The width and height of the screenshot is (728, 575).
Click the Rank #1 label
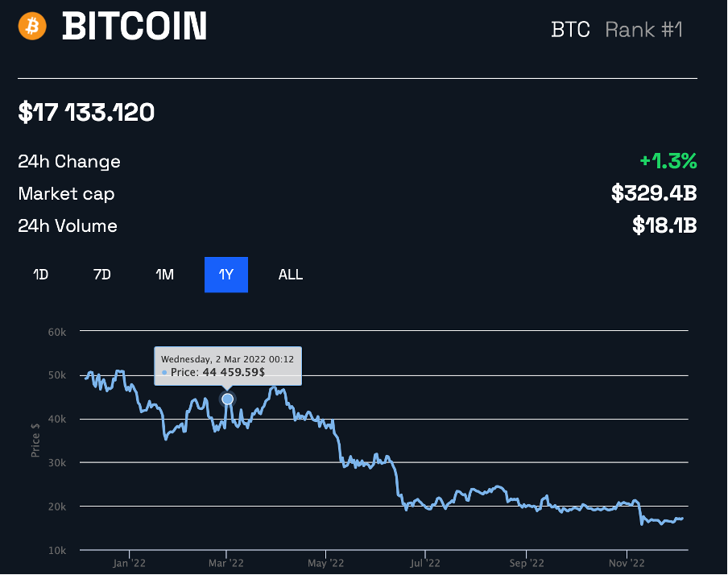[x=644, y=30]
